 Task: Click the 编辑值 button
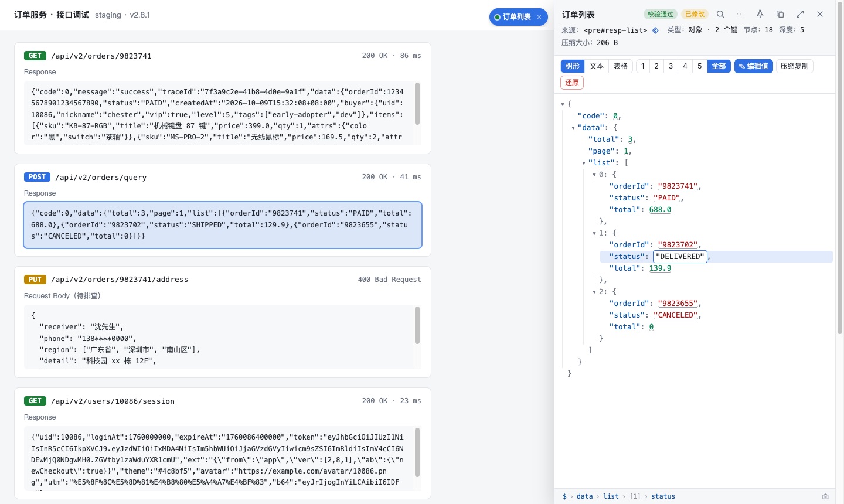click(x=754, y=66)
